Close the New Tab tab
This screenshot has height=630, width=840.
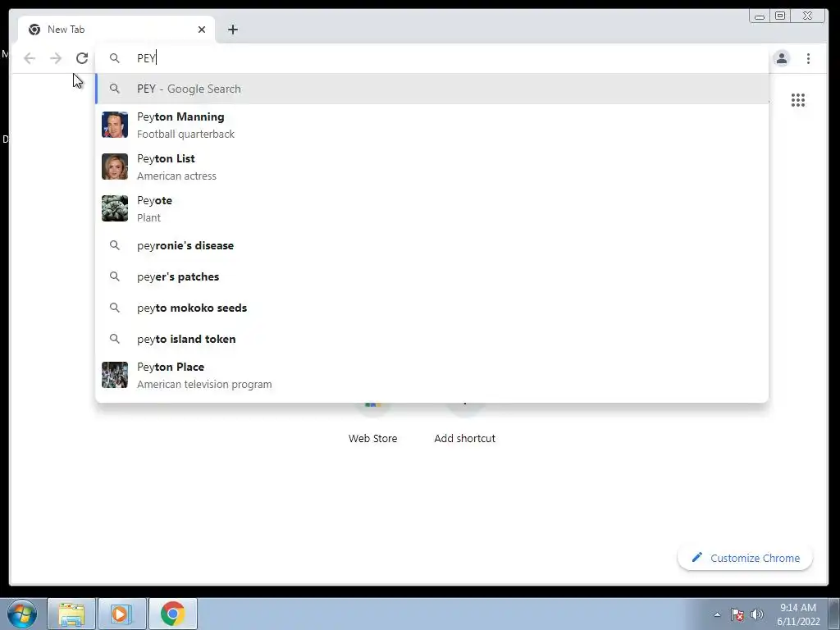pyautogui.click(x=202, y=30)
